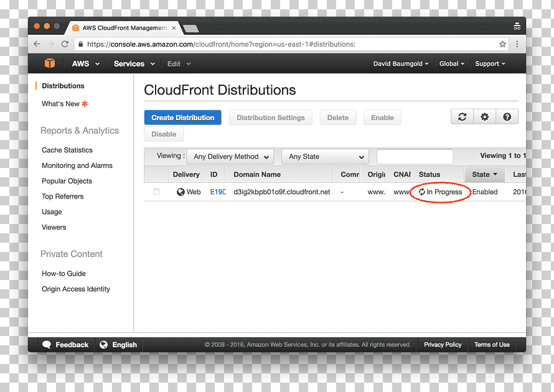554x392 pixels.
Task: Open the Global region menu
Action: [451, 64]
